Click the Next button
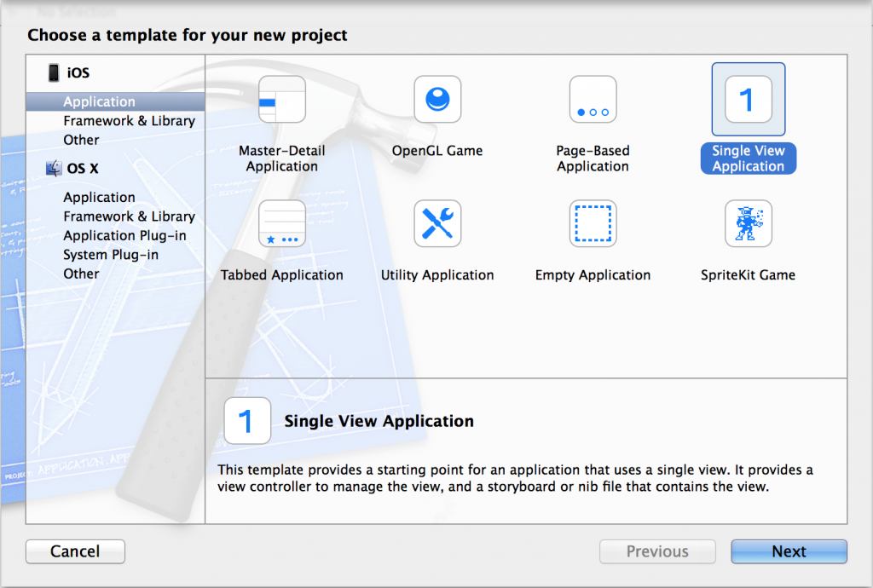 pos(789,551)
